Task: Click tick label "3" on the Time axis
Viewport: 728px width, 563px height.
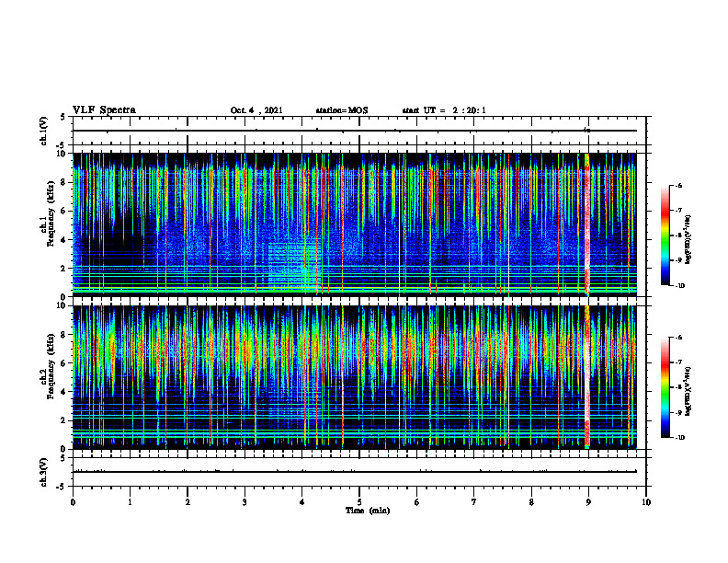Action: click(x=245, y=502)
